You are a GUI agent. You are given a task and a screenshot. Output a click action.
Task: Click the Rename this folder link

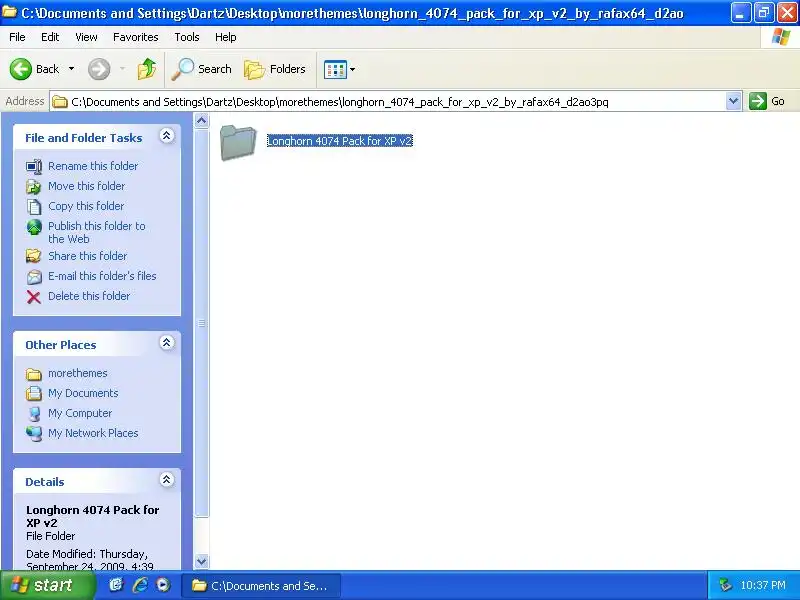click(93, 166)
